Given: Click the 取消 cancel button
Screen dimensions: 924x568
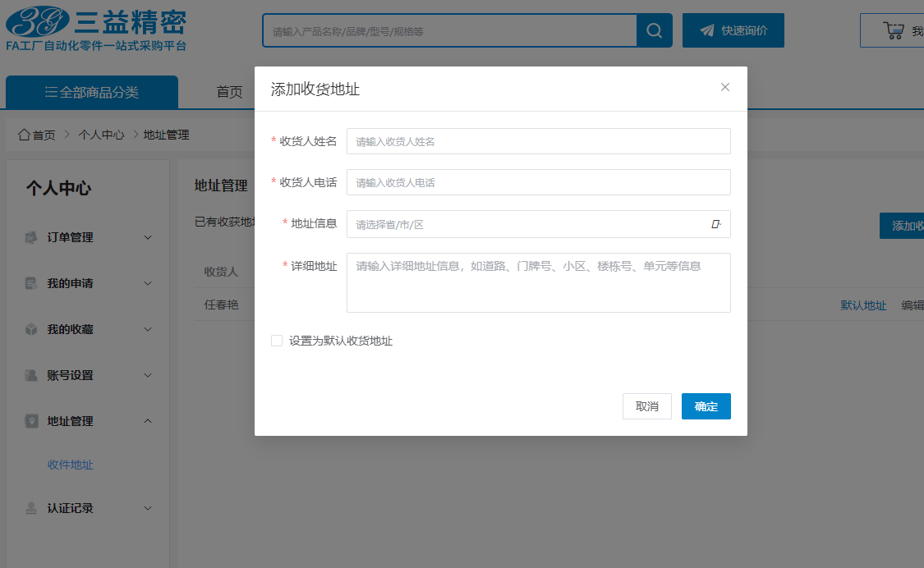Looking at the screenshot, I should point(647,406).
